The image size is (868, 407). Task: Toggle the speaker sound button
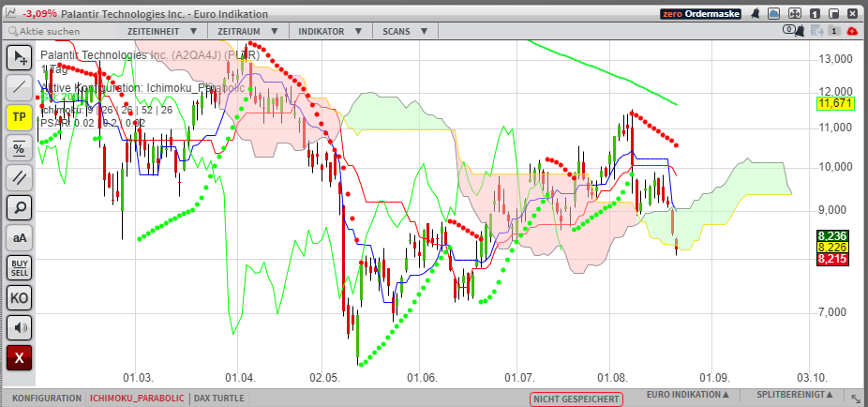[x=20, y=328]
